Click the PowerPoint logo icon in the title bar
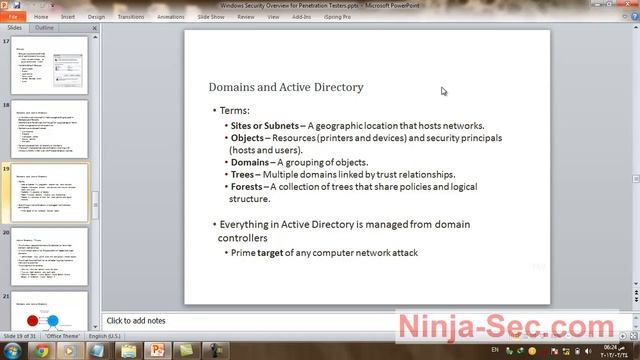 4,5
